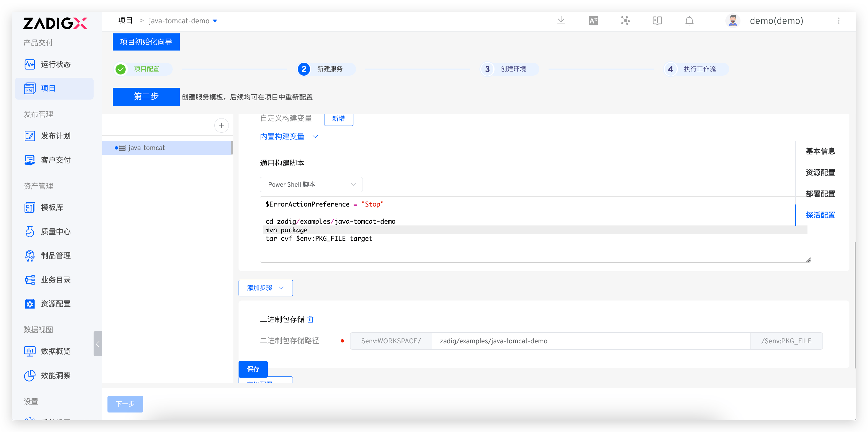Open the 客户交付 sidebar icon
This screenshot has width=868, height=432.
click(30, 160)
